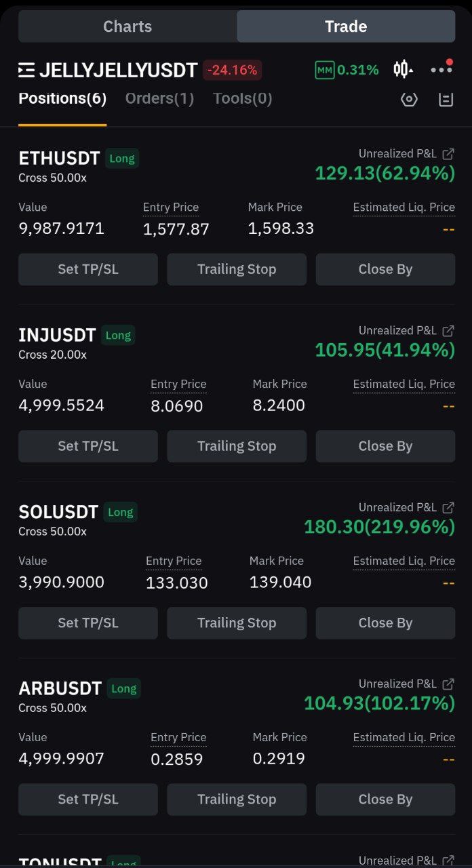Open the hexagon position settings icon

tap(409, 100)
